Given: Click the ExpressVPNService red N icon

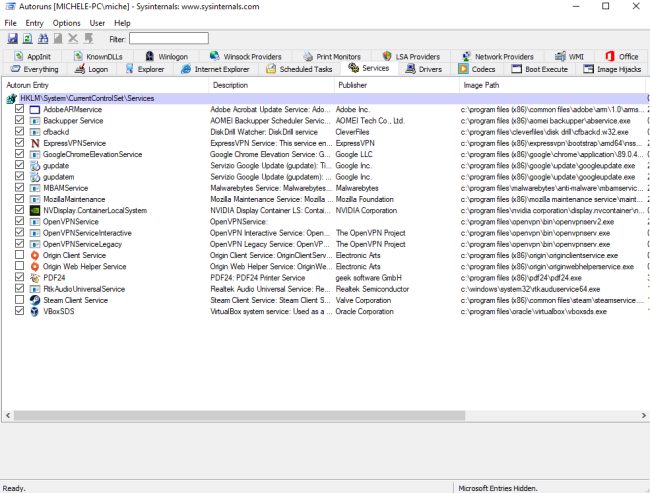Looking at the screenshot, I should tap(35, 143).
